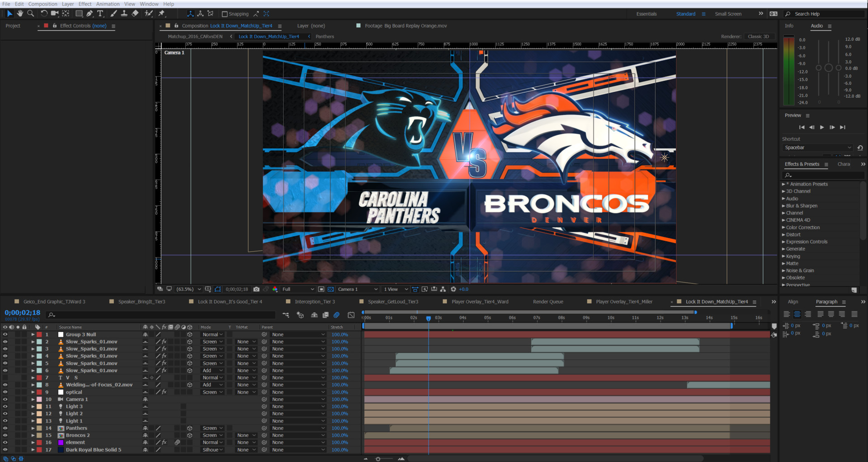The height and width of the screenshot is (462, 868).
Task: Open the Composition menu
Action: point(42,4)
